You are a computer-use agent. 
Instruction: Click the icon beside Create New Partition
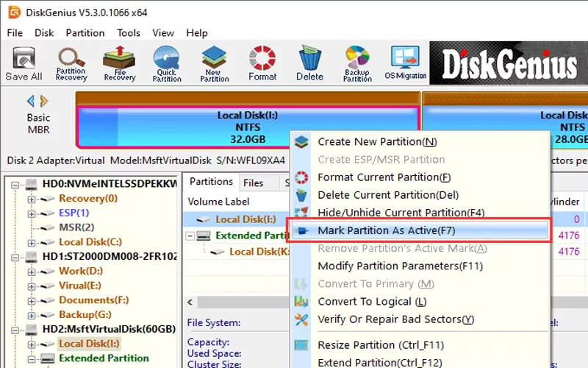click(301, 142)
